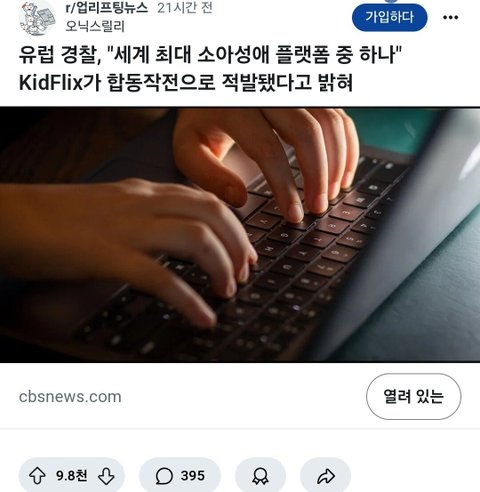
Task: Give an award using the ribbon icon
Action: click(x=260, y=476)
